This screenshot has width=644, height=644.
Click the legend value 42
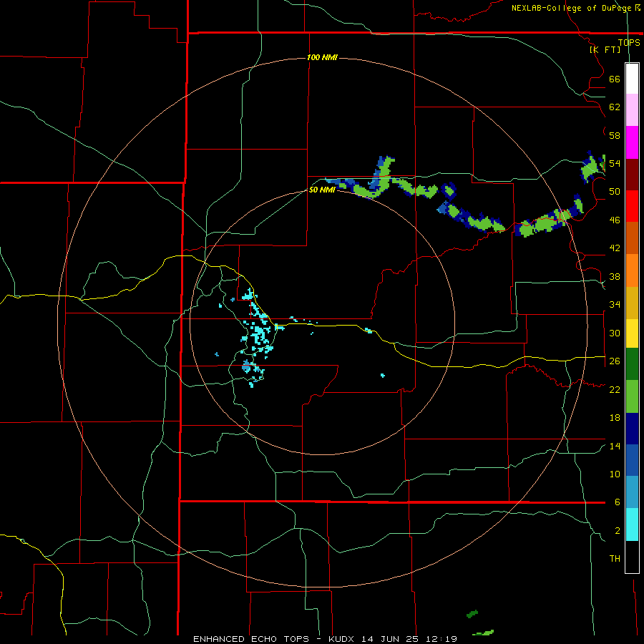pos(615,248)
